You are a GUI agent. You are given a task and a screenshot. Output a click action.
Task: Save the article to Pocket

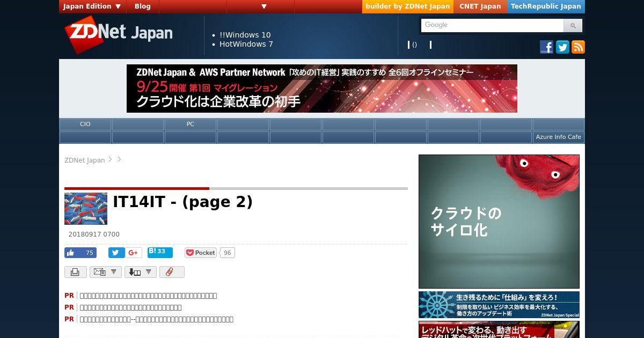pyautogui.click(x=201, y=253)
